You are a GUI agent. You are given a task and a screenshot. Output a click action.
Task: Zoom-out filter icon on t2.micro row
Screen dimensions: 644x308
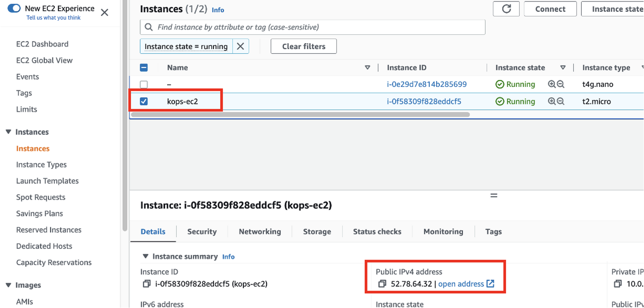(x=561, y=101)
